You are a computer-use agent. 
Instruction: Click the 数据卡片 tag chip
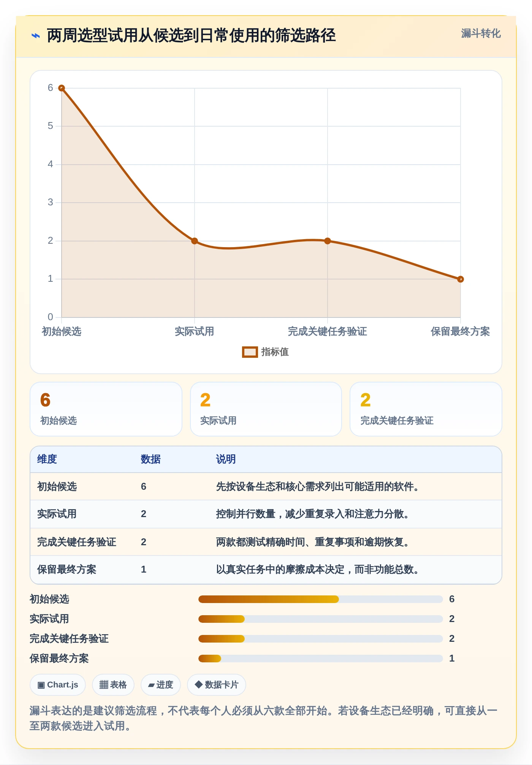click(217, 685)
